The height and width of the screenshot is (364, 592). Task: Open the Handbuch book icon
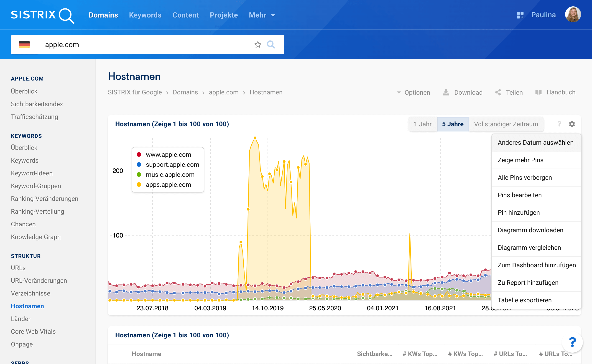tap(538, 92)
